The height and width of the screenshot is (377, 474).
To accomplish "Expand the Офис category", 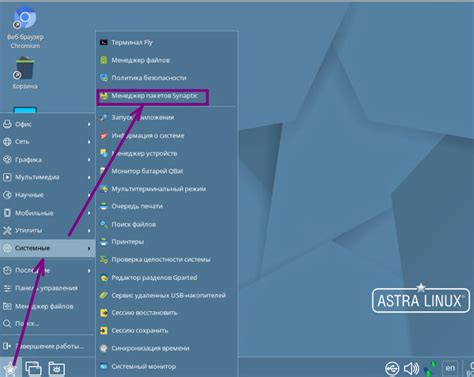I will (x=47, y=124).
